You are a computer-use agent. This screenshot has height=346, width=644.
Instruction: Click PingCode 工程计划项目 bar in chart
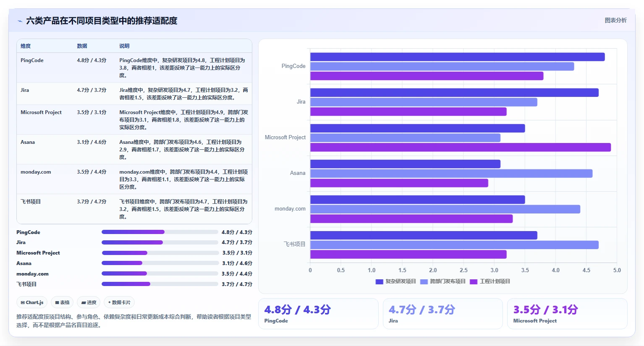coord(427,76)
